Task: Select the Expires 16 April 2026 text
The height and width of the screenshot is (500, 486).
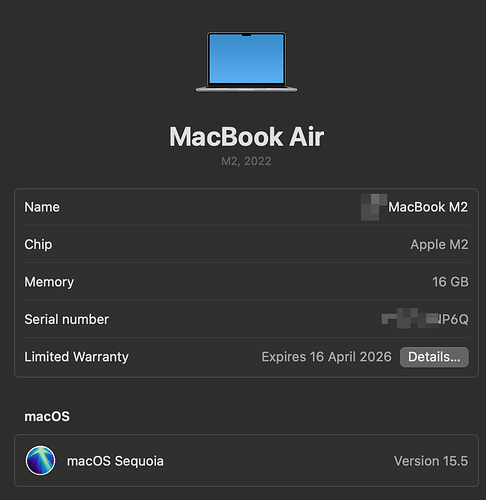Action: (326, 357)
